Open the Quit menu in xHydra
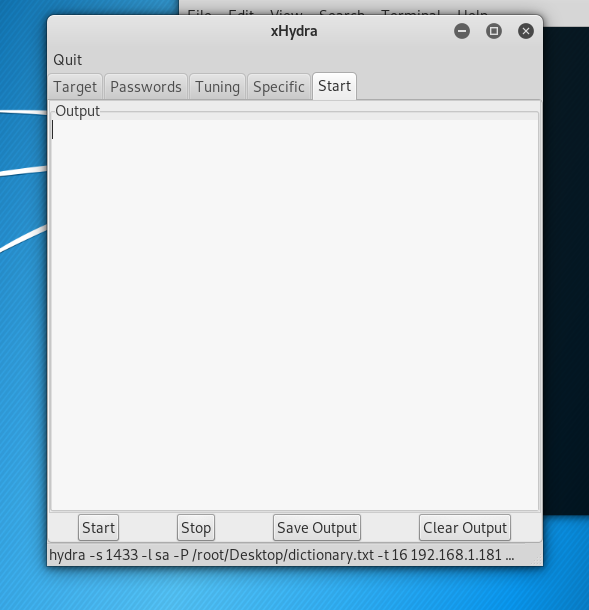Viewport: 589px width, 610px height. click(67, 60)
